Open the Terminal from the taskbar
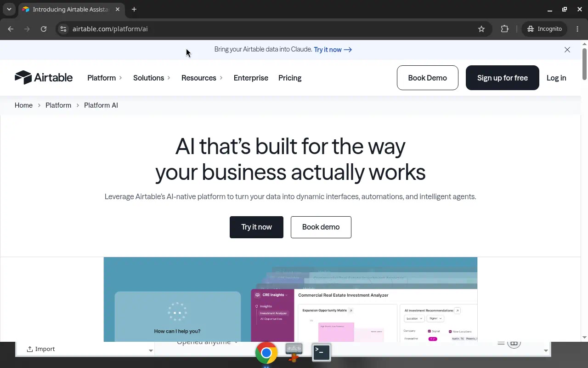This screenshot has width=588, height=368. click(x=322, y=353)
